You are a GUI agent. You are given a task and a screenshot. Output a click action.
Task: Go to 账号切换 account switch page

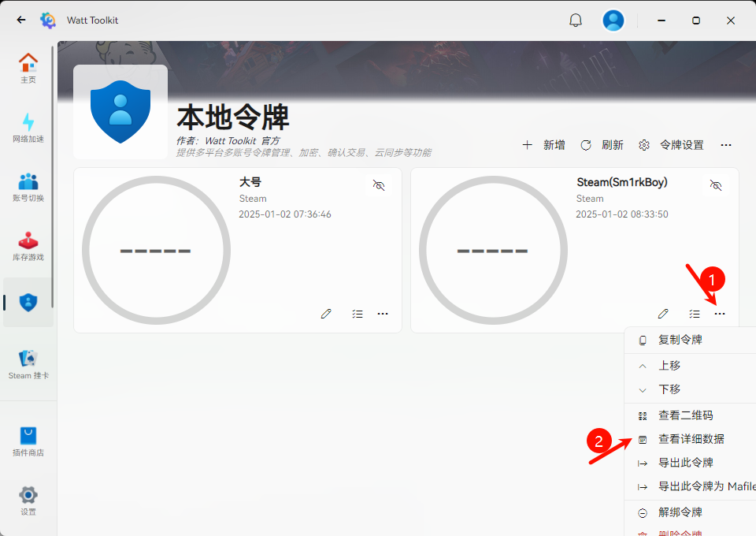tap(28, 187)
